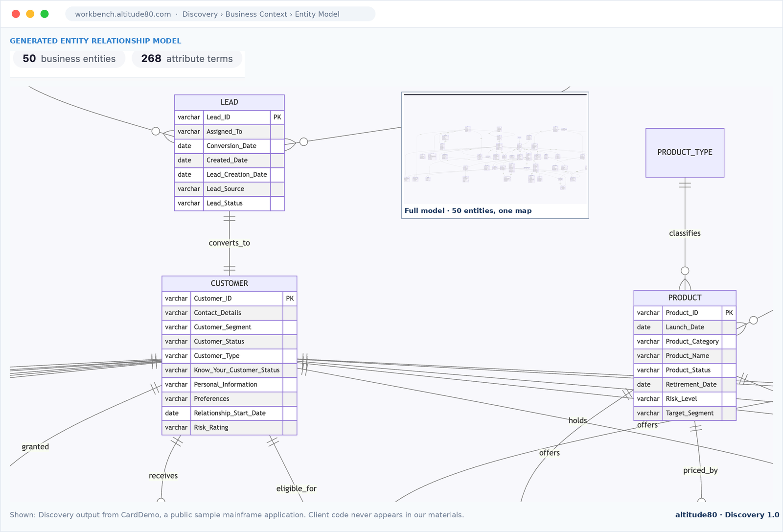783x532 pixels.
Task: Select the Created_Date attribute
Action: 229,160
